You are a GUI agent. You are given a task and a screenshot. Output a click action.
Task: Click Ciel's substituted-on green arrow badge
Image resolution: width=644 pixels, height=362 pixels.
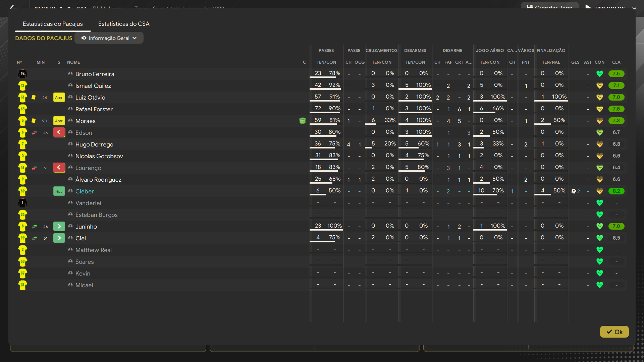[x=59, y=238]
